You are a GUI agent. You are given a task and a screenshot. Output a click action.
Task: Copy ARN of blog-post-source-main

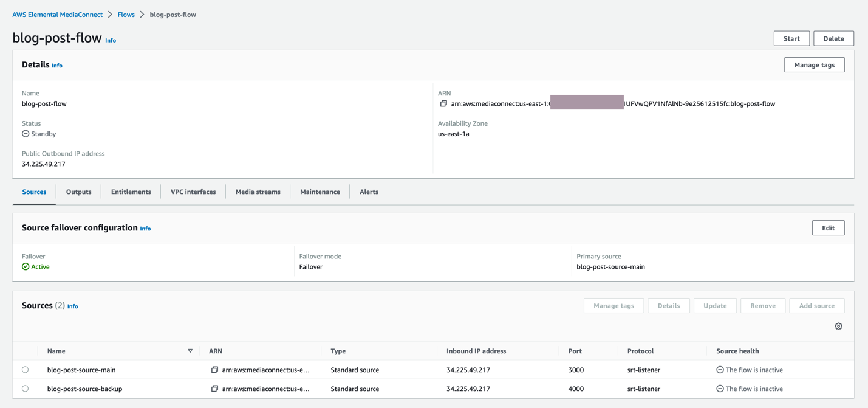pyautogui.click(x=214, y=370)
